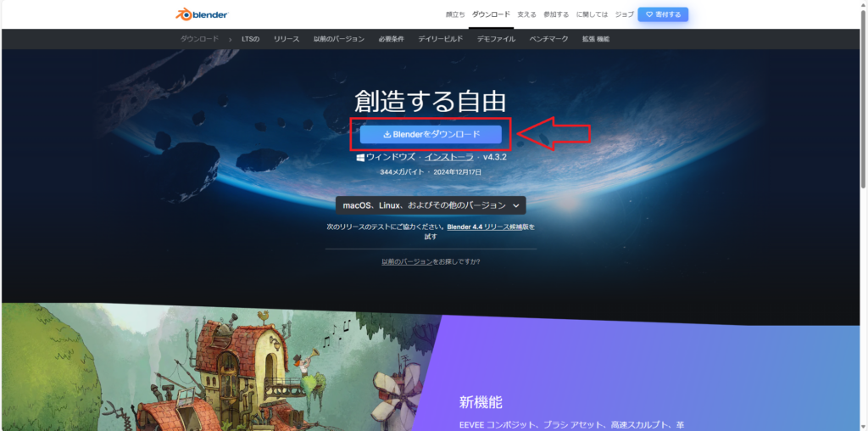This screenshot has width=868, height=431.
Task: Open the デイリービルド subnav tab
Action: pos(441,39)
